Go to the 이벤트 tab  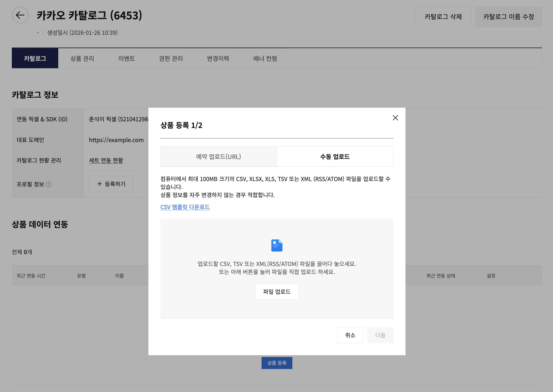point(126,58)
